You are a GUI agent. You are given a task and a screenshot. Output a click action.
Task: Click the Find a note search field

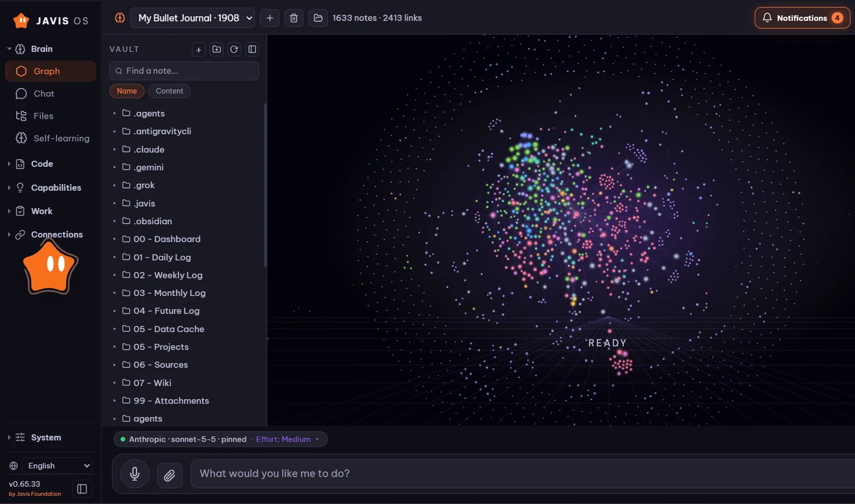pyautogui.click(x=184, y=71)
